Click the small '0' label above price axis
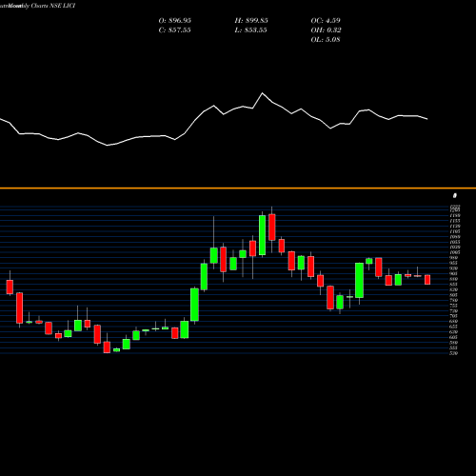 pos(455,195)
